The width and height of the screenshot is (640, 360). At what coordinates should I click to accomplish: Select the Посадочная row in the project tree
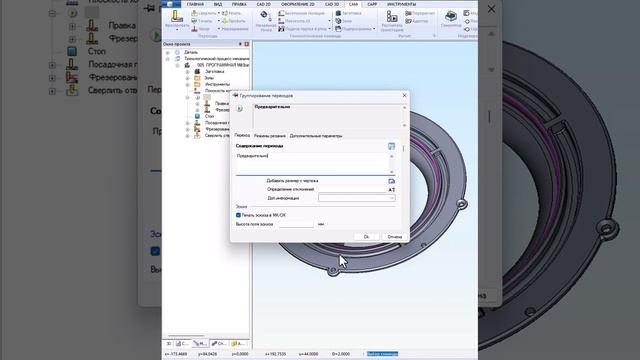tap(216, 123)
